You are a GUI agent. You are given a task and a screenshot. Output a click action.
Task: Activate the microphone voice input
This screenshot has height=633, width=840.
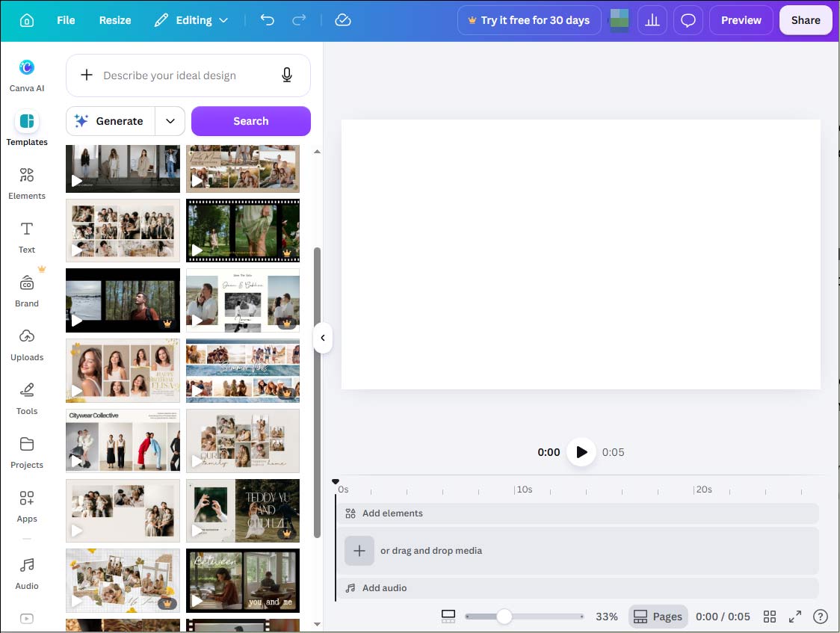(287, 75)
